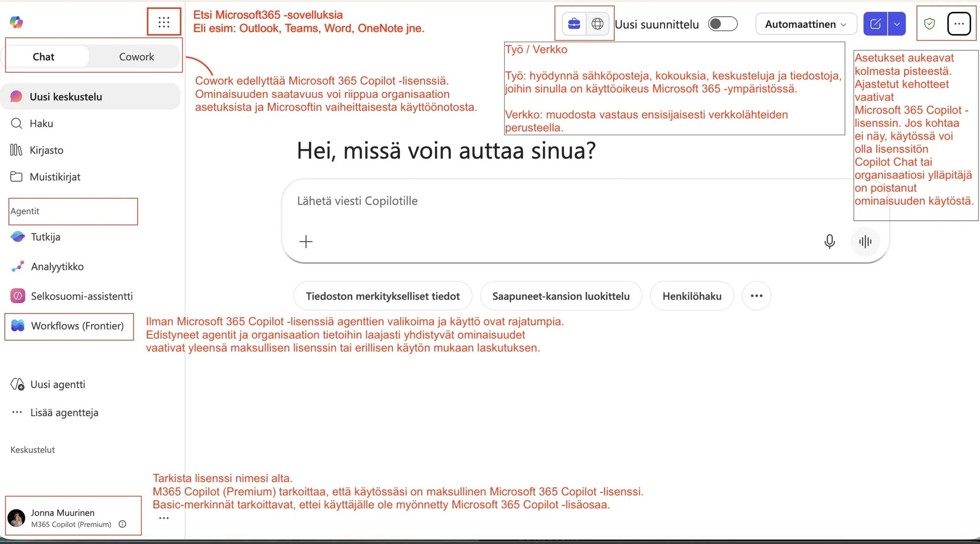Open the three-dot settings menu top right

click(958, 24)
